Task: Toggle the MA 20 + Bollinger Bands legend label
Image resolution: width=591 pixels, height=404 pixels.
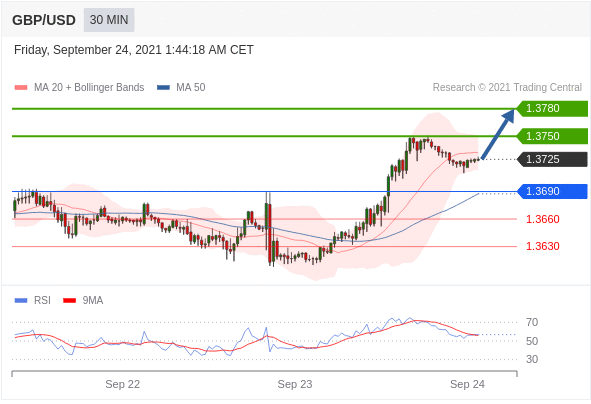Action: (89, 87)
